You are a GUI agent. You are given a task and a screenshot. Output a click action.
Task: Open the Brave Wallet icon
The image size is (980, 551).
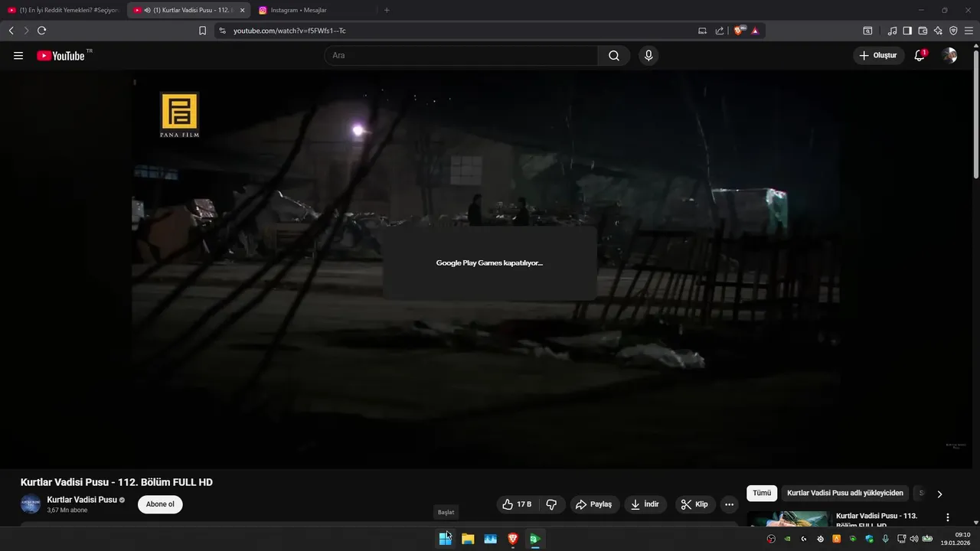(923, 31)
